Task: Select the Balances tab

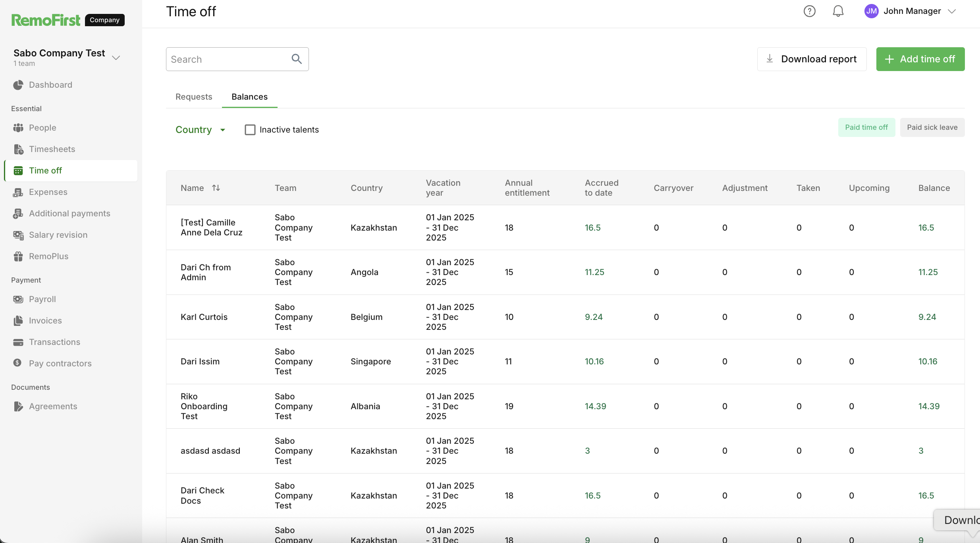Action: [249, 97]
